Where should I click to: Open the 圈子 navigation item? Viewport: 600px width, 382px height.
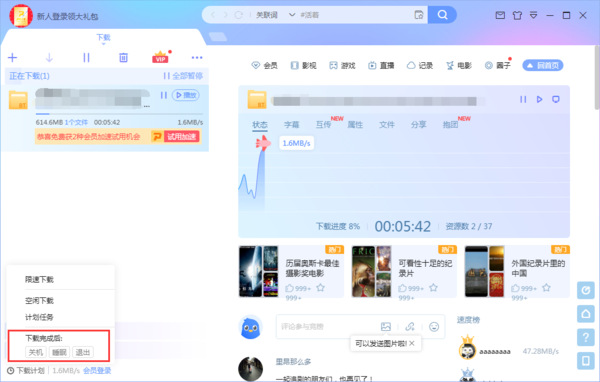click(x=498, y=65)
